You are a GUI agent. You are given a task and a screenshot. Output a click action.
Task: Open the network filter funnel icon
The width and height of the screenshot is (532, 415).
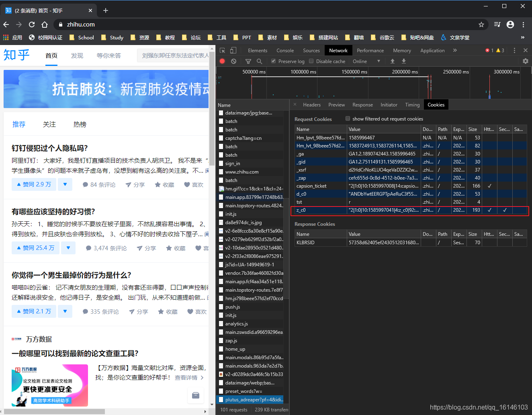point(248,61)
